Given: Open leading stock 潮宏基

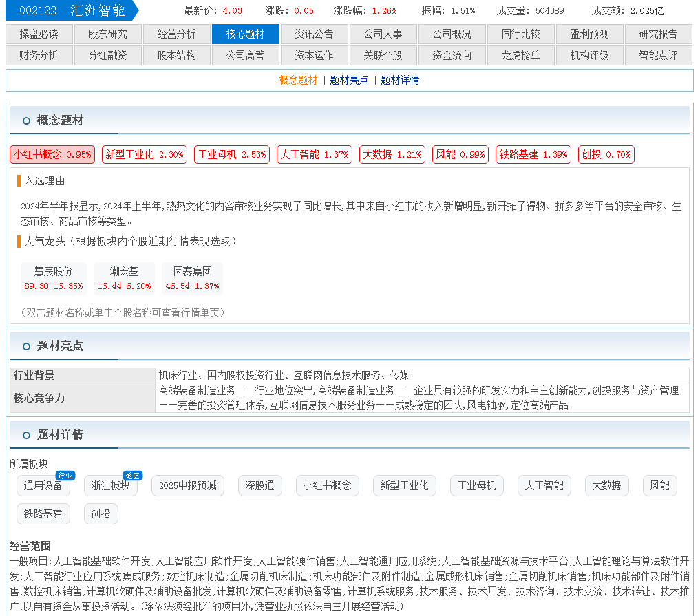Looking at the screenshot, I should click(x=125, y=279).
